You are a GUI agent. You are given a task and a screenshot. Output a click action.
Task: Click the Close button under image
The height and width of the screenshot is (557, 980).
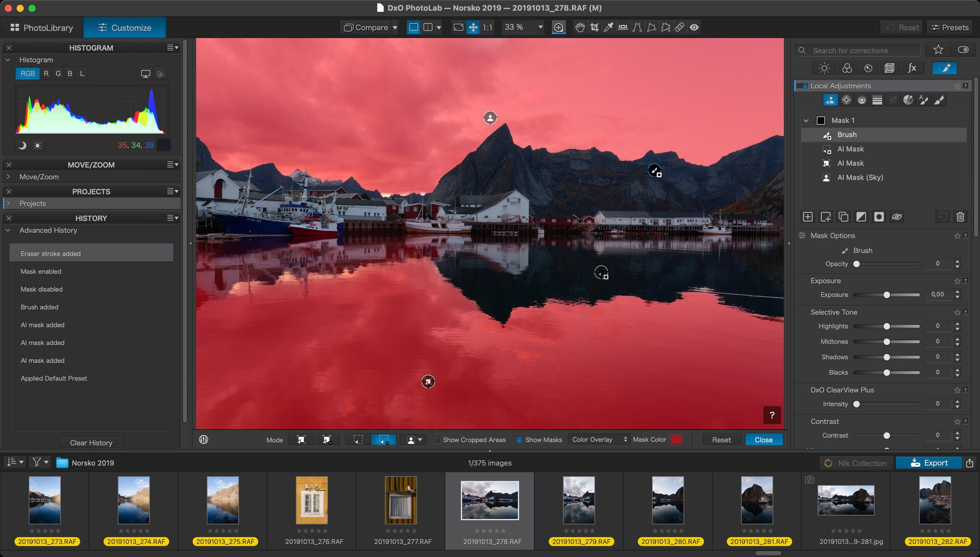coord(763,440)
